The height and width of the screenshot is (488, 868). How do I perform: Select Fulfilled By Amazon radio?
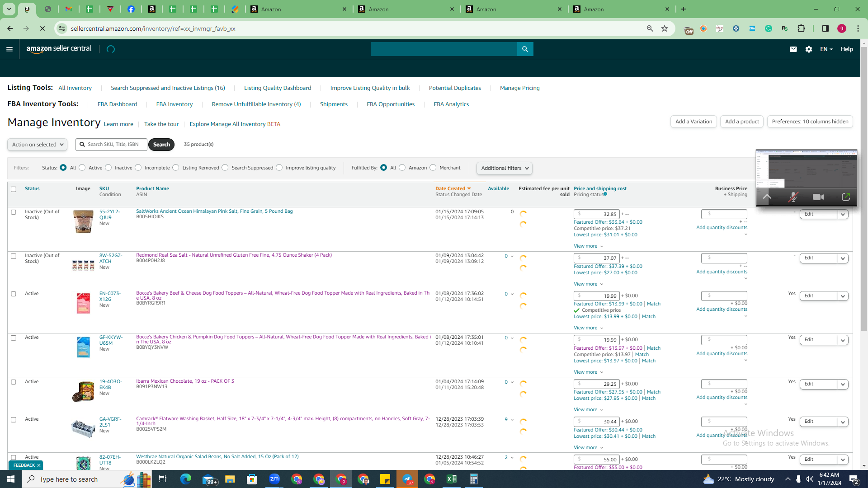402,168
